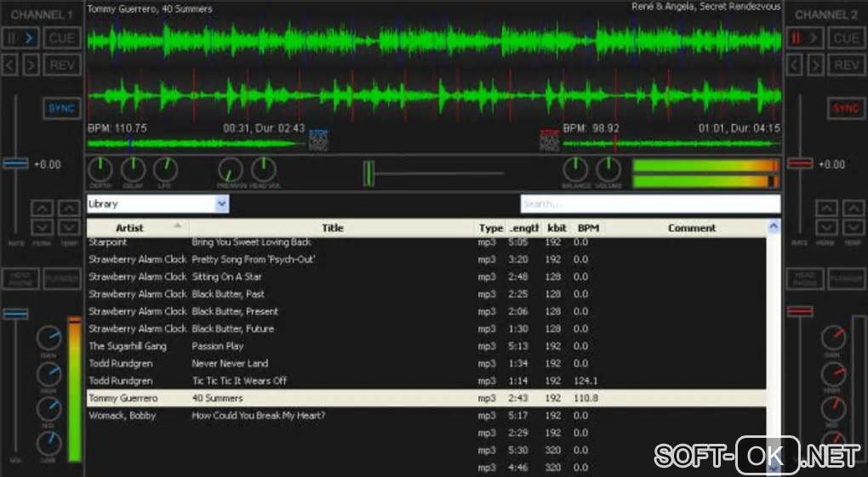
Task: Sort library by kbit column header
Action: [x=557, y=228]
